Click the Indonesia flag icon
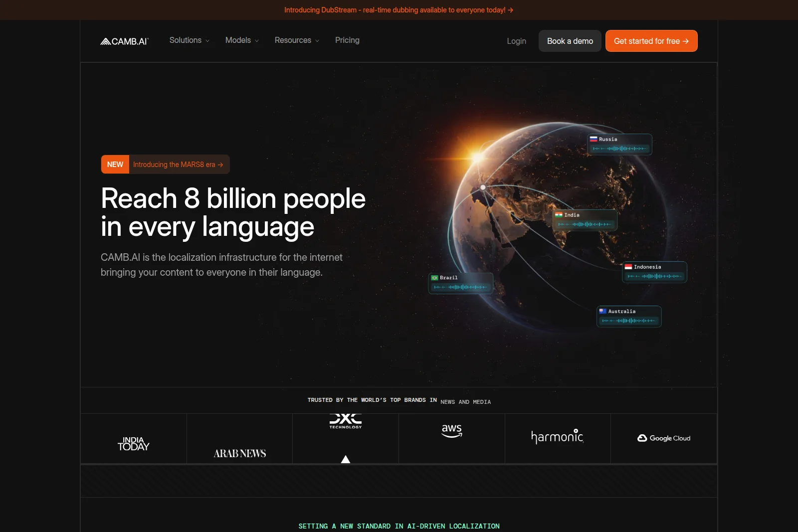 [628, 267]
